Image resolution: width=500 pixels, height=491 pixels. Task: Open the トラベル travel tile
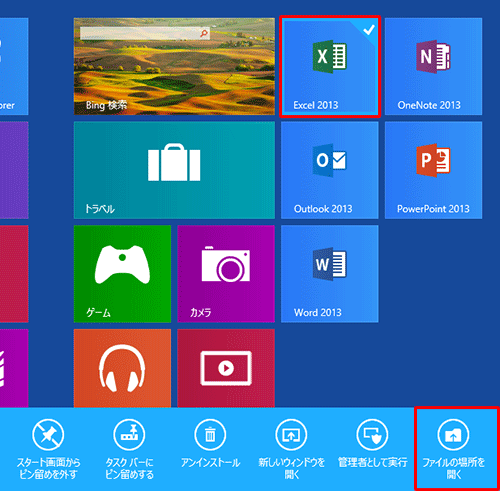pos(174,170)
